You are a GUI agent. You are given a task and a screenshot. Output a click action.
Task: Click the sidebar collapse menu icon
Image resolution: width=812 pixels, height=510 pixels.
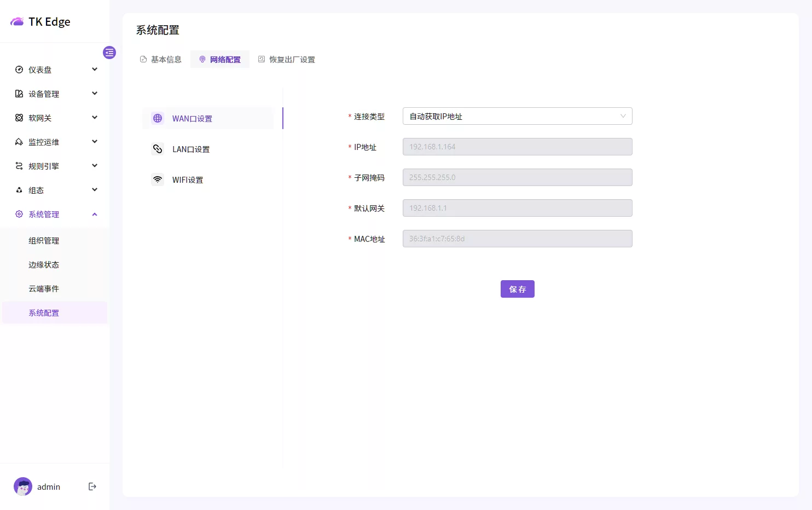(109, 53)
